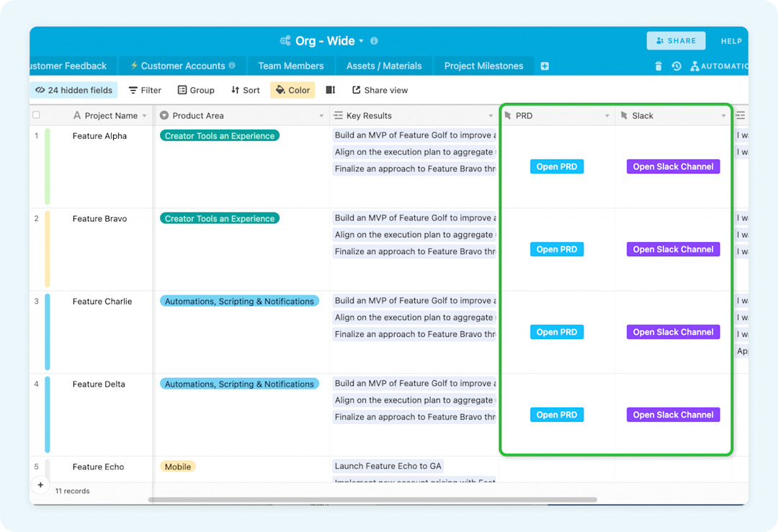This screenshot has width=778, height=532.
Task: Open the Automations panel icon
Action: (x=696, y=66)
